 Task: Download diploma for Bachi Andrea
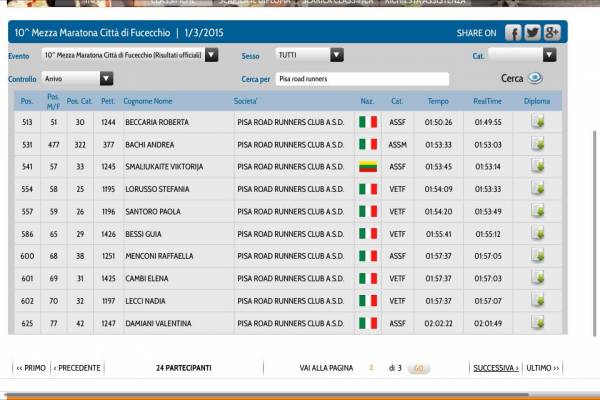click(538, 144)
